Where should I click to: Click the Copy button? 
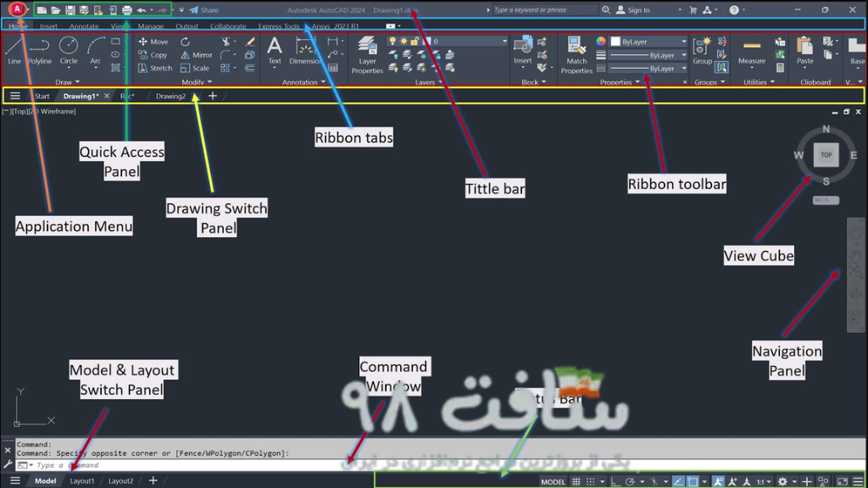[x=153, y=55]
